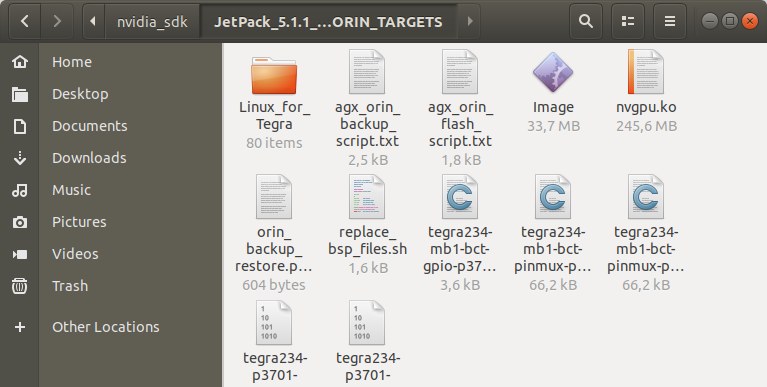767x387 pixels.
Task: Click the 80 items label under Linux_for_Tegra
Action: 274,143
